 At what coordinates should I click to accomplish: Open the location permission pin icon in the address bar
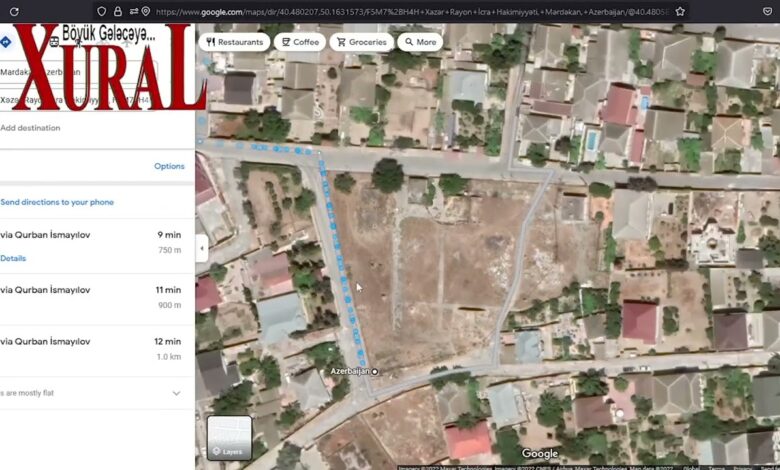pyautogui.click(x=146, y=11)
